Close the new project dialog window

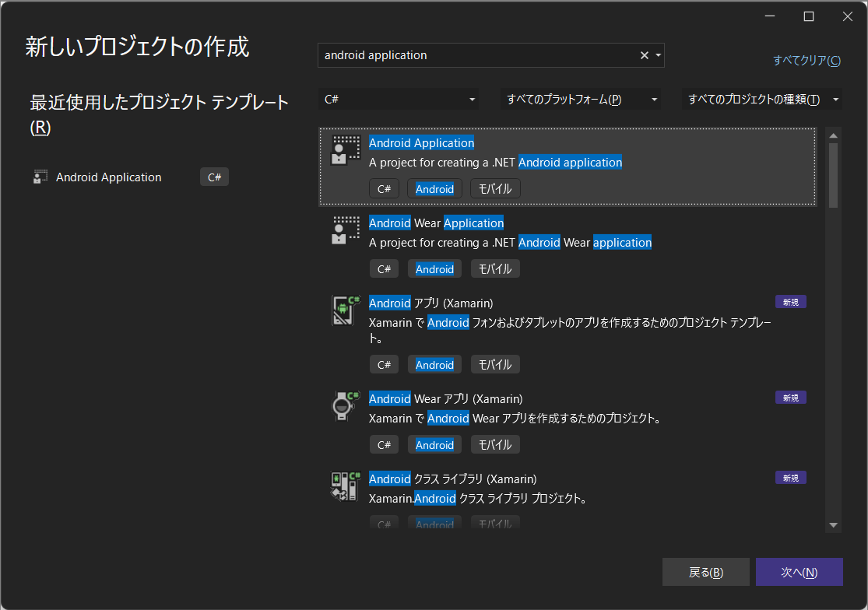(x=848, y=16)
